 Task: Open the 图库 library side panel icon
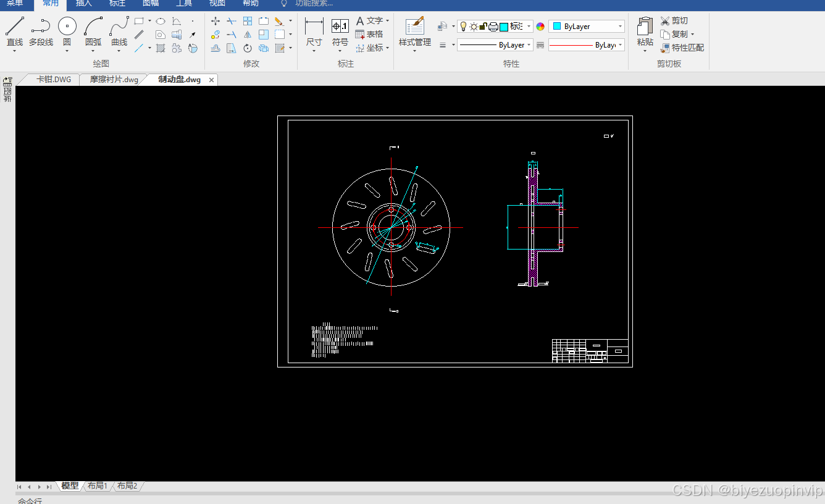(7, 90)
